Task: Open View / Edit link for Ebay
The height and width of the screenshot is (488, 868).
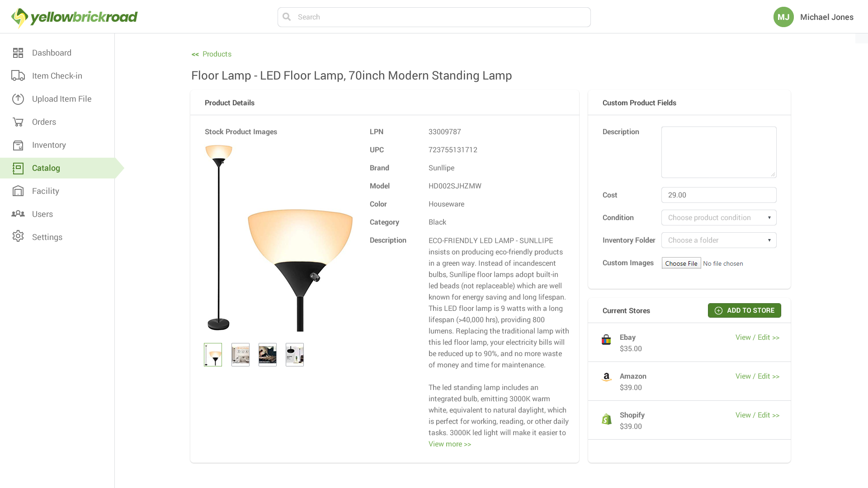Action: point(757,338)
